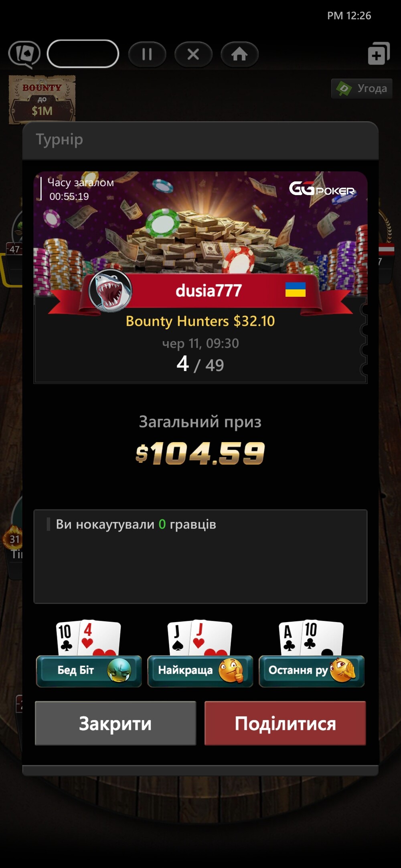Screen dimensions: 401x868
Task: Tap the X icon in top toolbar
Action: pyautogui.click(x=193, y=54)
